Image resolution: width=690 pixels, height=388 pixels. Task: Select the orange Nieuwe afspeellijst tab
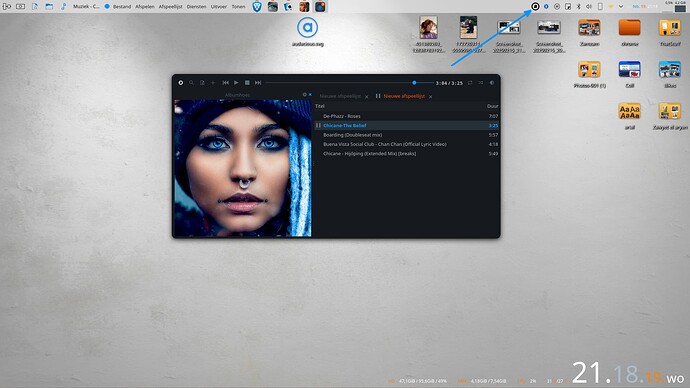404,96
